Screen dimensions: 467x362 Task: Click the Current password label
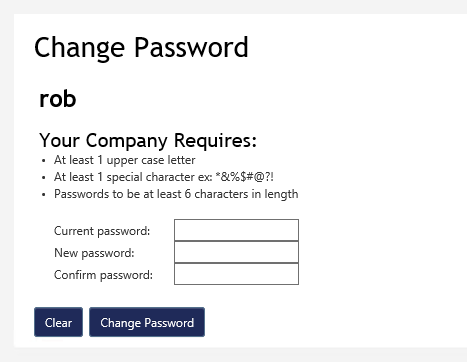[102, 231]
